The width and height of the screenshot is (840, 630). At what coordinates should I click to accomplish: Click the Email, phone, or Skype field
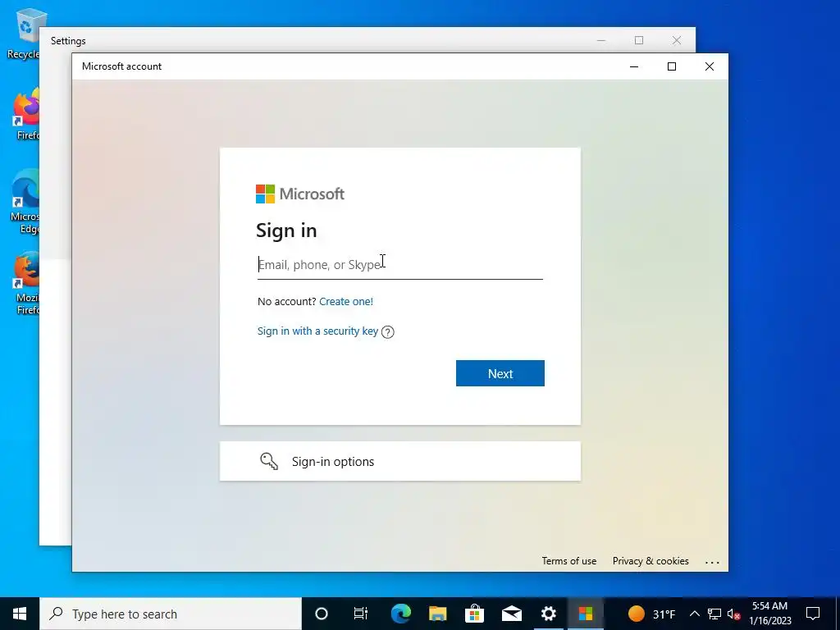[399, 265]
